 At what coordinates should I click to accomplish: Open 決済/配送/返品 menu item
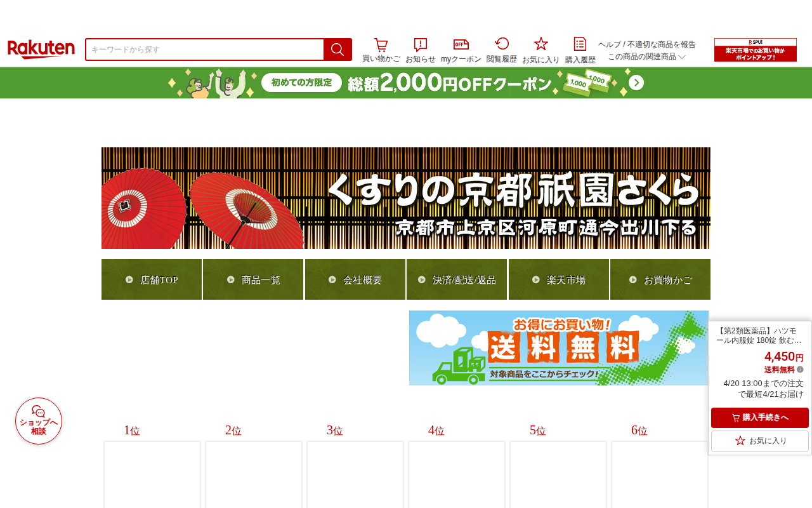[457, 279]
